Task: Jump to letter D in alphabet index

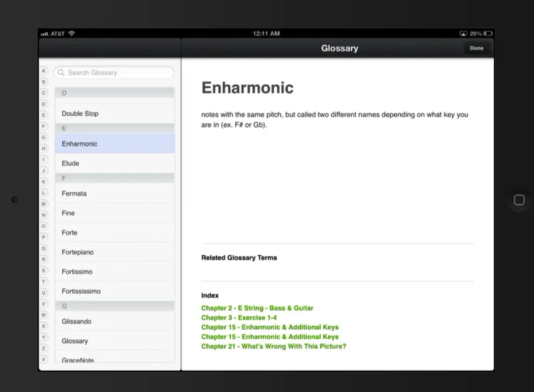Action: 43,104
